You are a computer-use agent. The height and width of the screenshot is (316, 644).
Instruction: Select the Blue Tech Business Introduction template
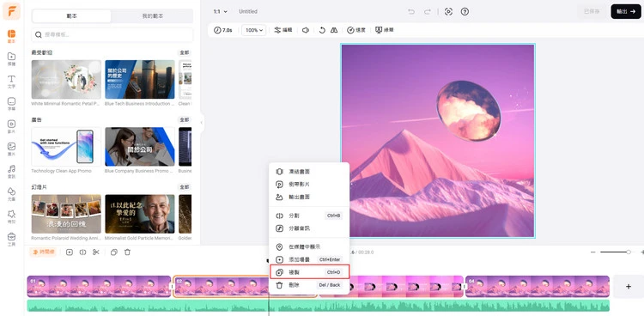point(140,79)
